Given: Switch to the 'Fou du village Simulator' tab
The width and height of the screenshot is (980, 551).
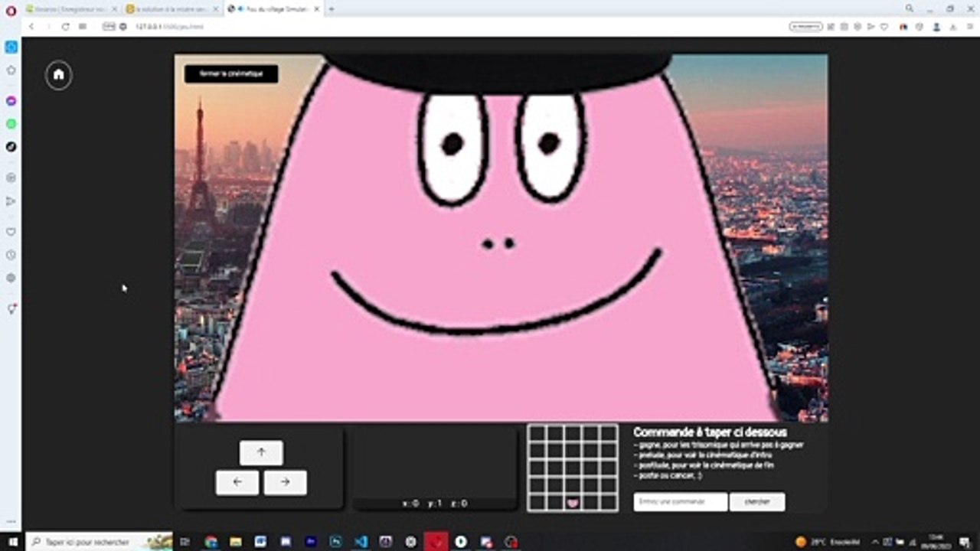Looking at the screenshot, I should coord(273,8).
